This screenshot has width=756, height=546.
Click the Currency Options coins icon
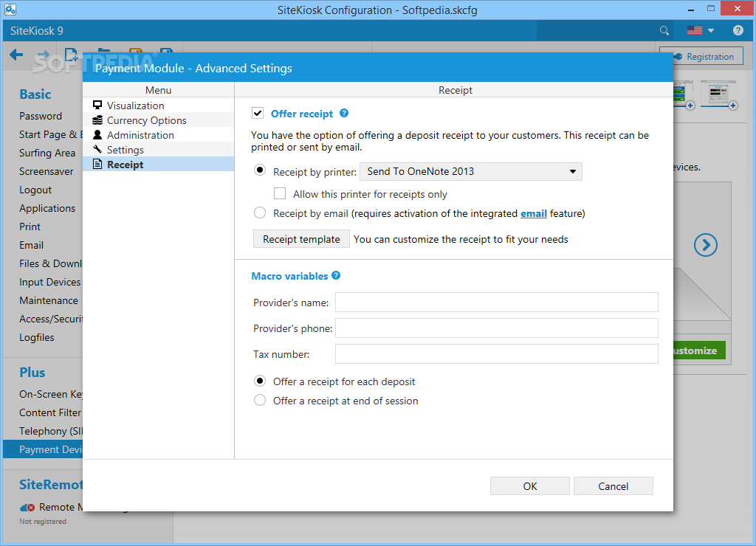point(97,120)
